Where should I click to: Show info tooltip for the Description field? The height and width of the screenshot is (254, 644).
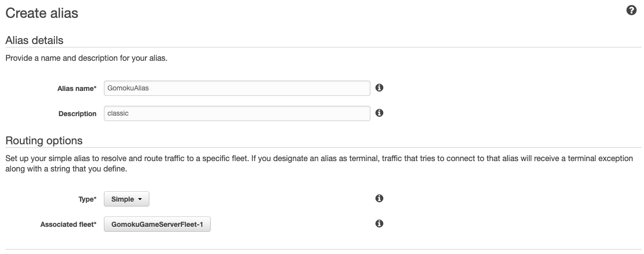pos(379,113)
